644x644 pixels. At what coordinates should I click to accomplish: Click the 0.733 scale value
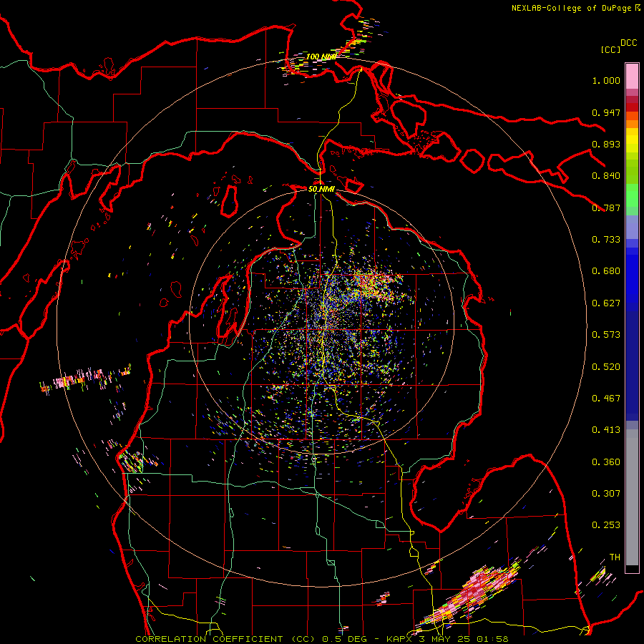click(606, 240)
